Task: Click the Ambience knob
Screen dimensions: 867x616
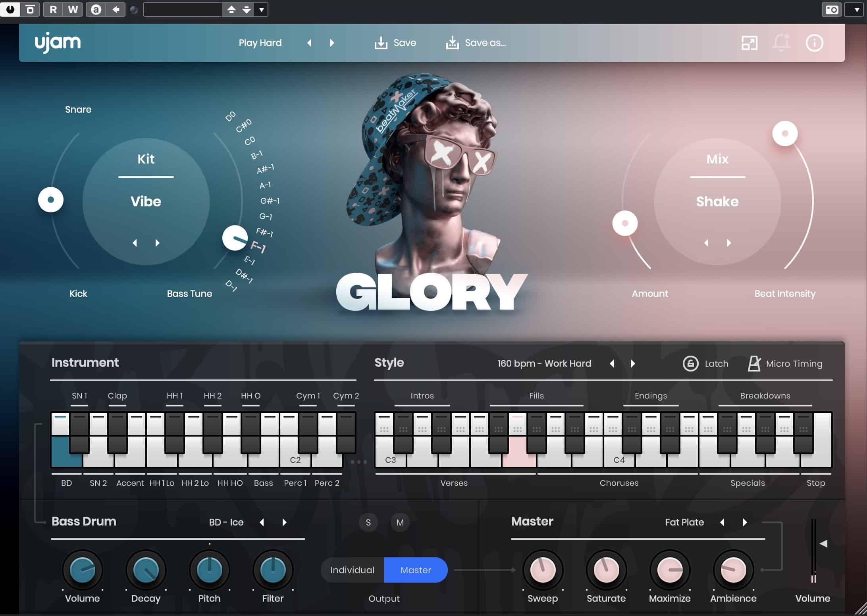Action: [x=733, y=570]
